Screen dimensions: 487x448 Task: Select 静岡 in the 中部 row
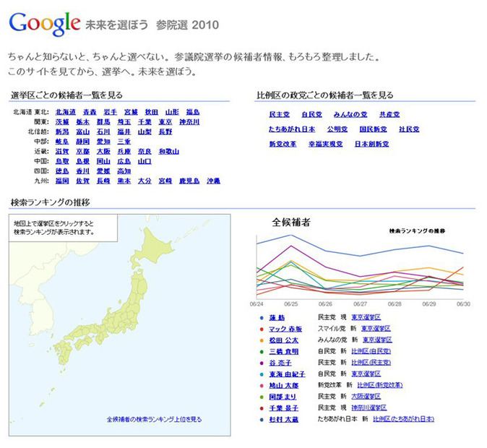tap(82, 142)
